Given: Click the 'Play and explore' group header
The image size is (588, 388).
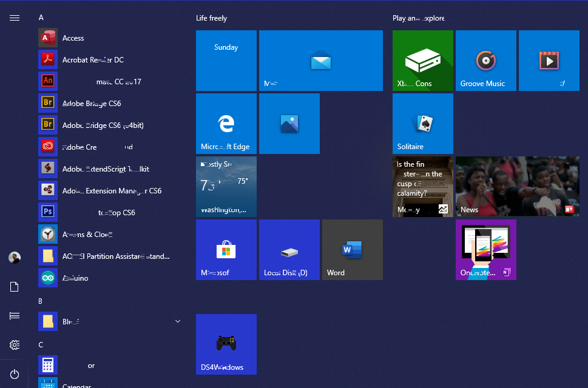Looking at the screenshot, I should (419, 18).
